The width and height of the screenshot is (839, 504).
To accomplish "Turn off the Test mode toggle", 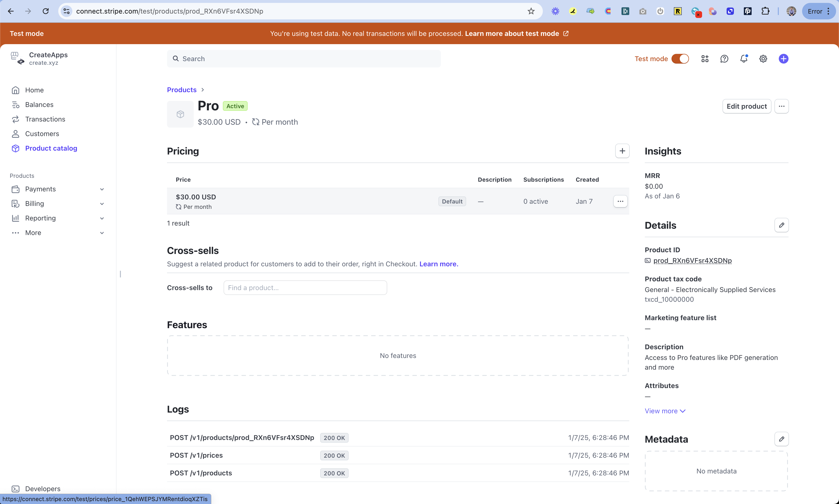I will pos(680,59).
